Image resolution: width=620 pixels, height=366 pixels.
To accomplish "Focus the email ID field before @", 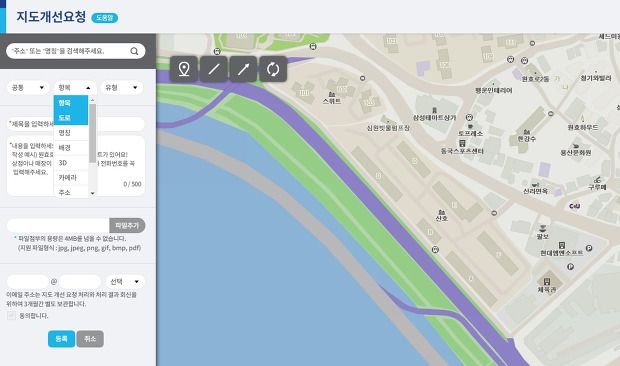I will coord(28,281).
